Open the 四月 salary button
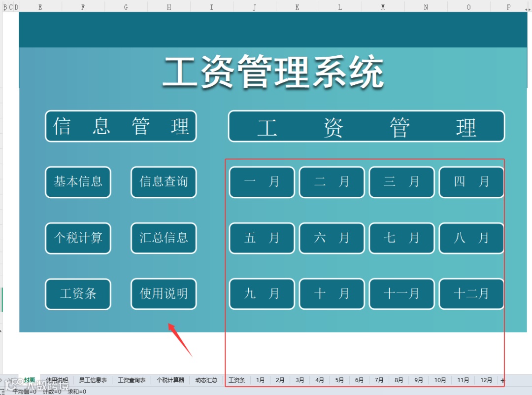Image resolution: width=532 pixels, height=395 pixels. [x=471, y=182]
